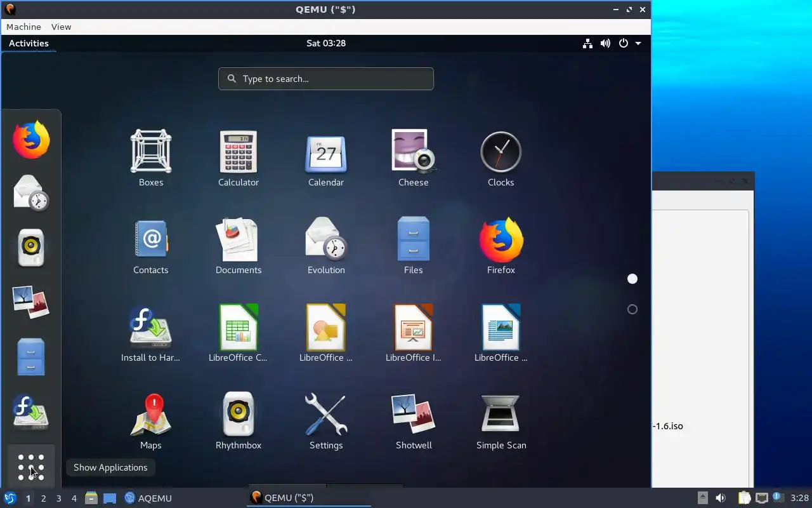Switch to host workspace 2
Image resolution: width=812 pixels, height=508 pixels.
pyautogui.click(x=44, y=498)
